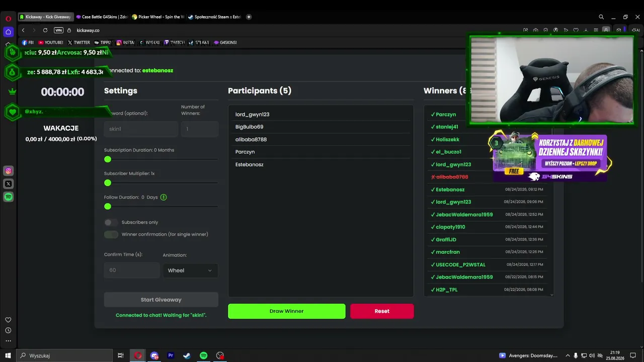Open the sidebar heart bookmarks icon

tap(8, 320)
